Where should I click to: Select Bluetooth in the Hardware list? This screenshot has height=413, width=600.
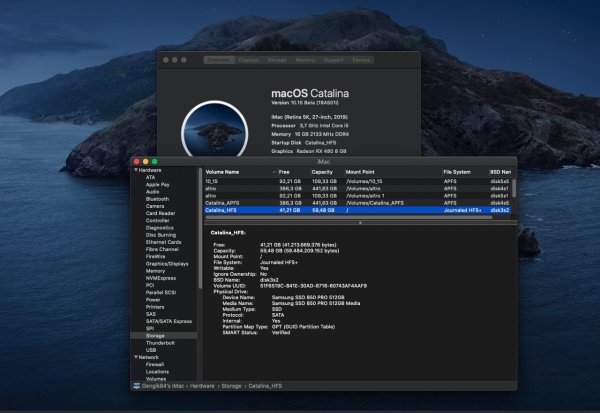[x=157, y=198]
